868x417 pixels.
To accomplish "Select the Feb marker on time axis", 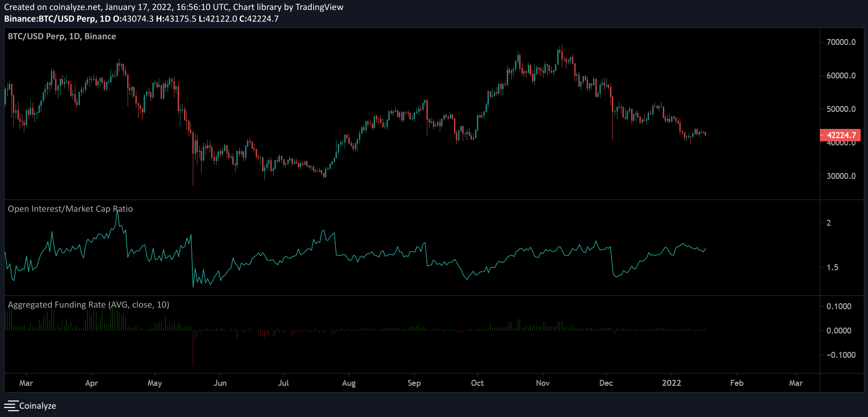I will [736, 383].
